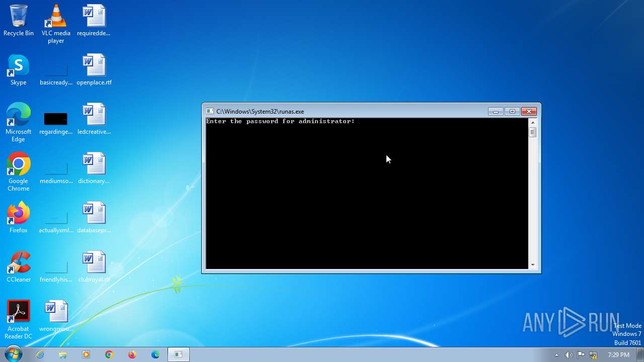Screen dimensions: 644x362
Task: Open the Recycle Bin desktop icon
Action: pos(19,20)
